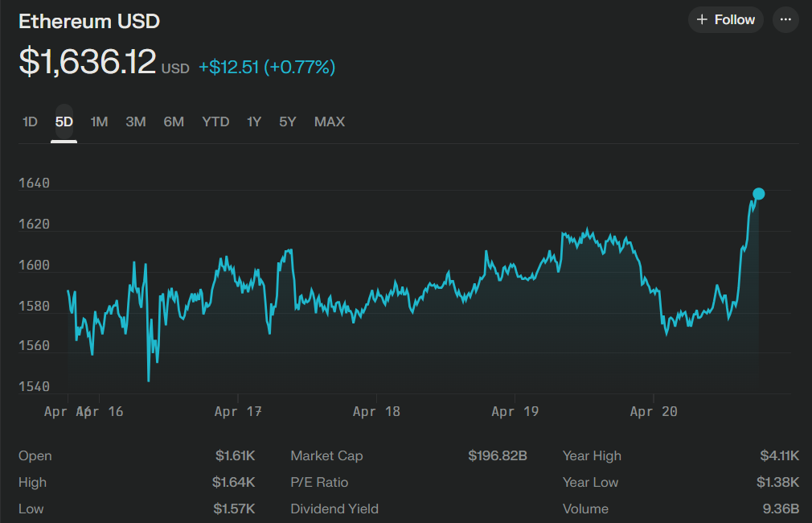Image resolution: width=812 pixels, height=523 pixels.
Task: Click the plus icon in Follow
Action: pos(702,20)
